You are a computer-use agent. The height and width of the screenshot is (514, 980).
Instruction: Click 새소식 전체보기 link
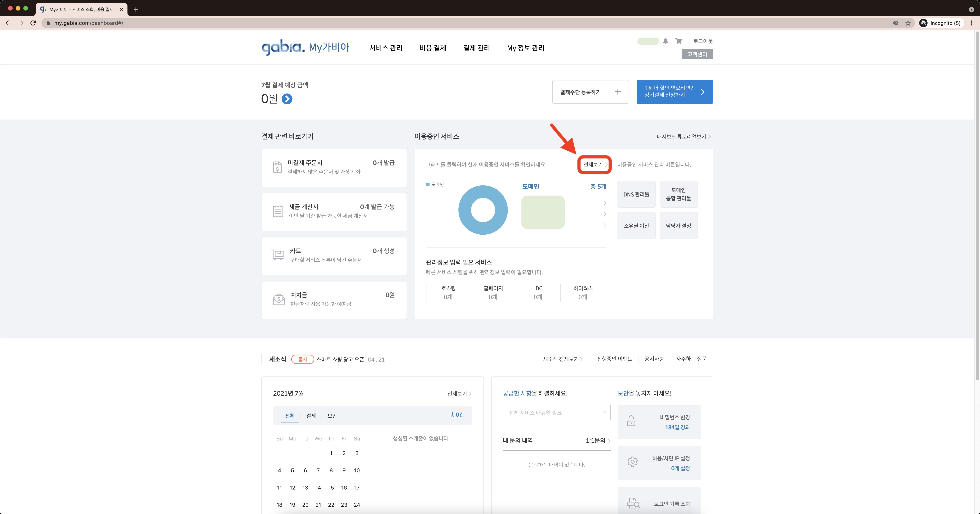point(563,359)
